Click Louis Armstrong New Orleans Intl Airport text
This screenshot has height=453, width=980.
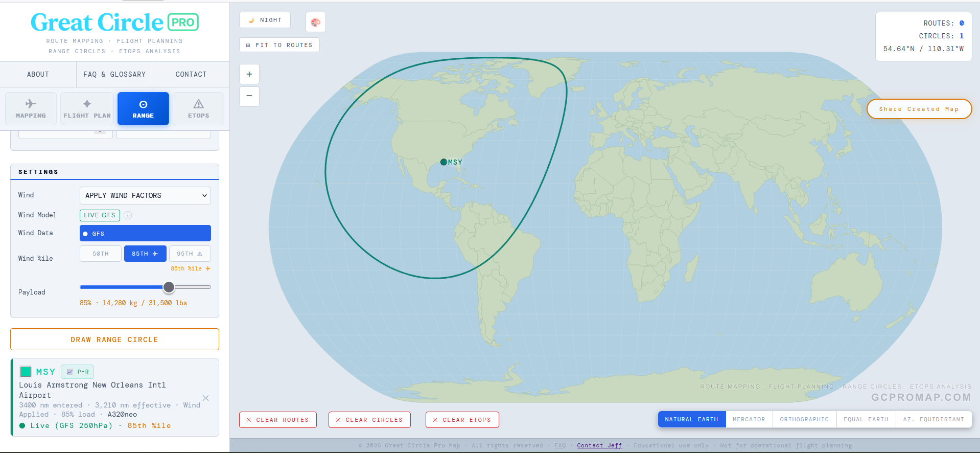(x=92, y=390)
